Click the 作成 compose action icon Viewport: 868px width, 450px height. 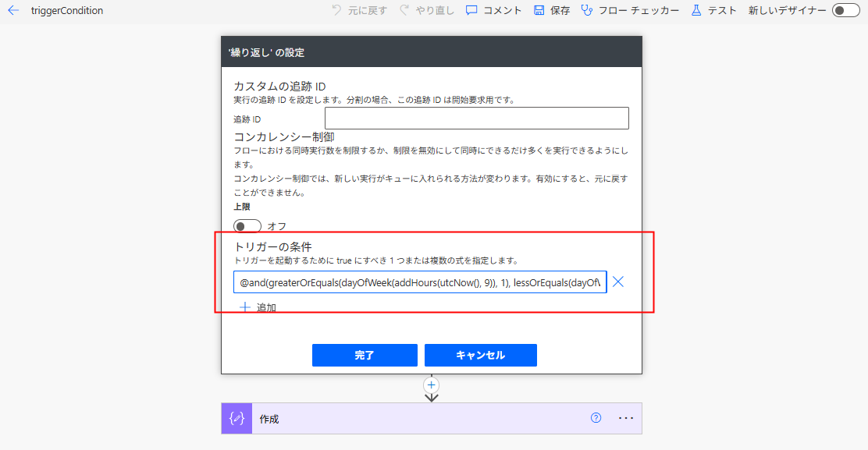pos(237,419)
